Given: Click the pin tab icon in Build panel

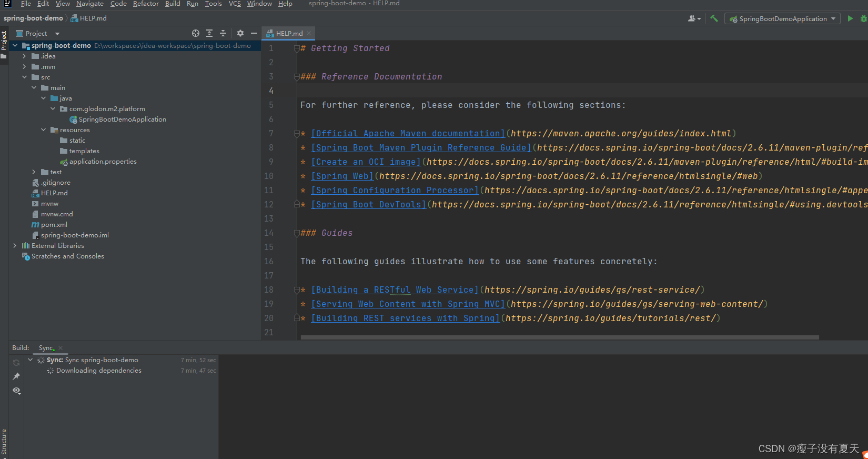Looking at the screenshot, I should pyautogui.click(x=16, y=376).
